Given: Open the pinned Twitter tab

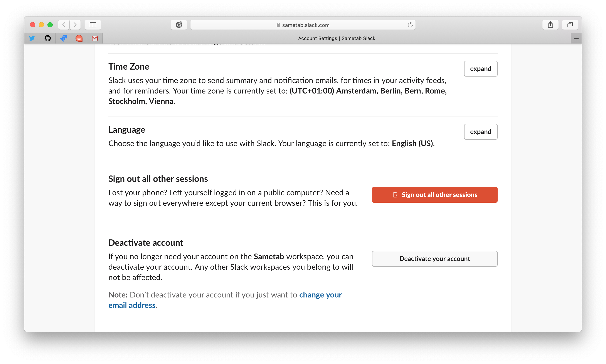Looking at the screenshot, I should (32, 38).
